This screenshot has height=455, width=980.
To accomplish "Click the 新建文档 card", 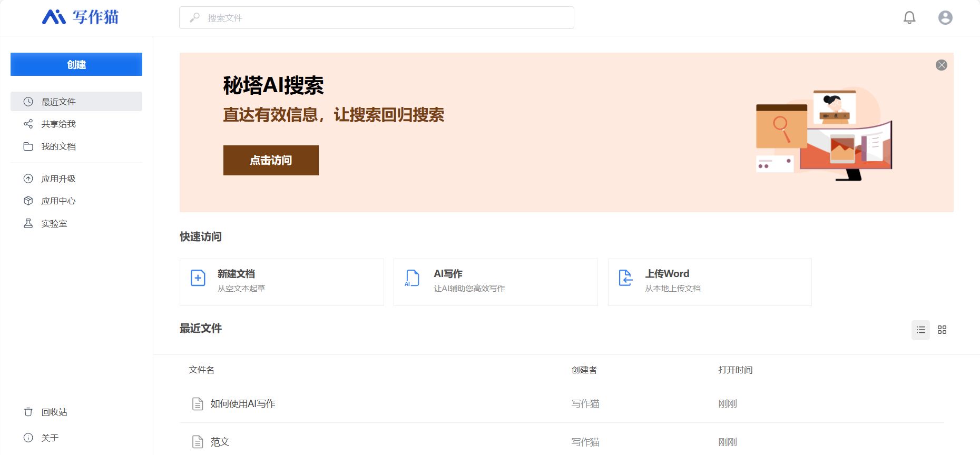I will (282, 282).
